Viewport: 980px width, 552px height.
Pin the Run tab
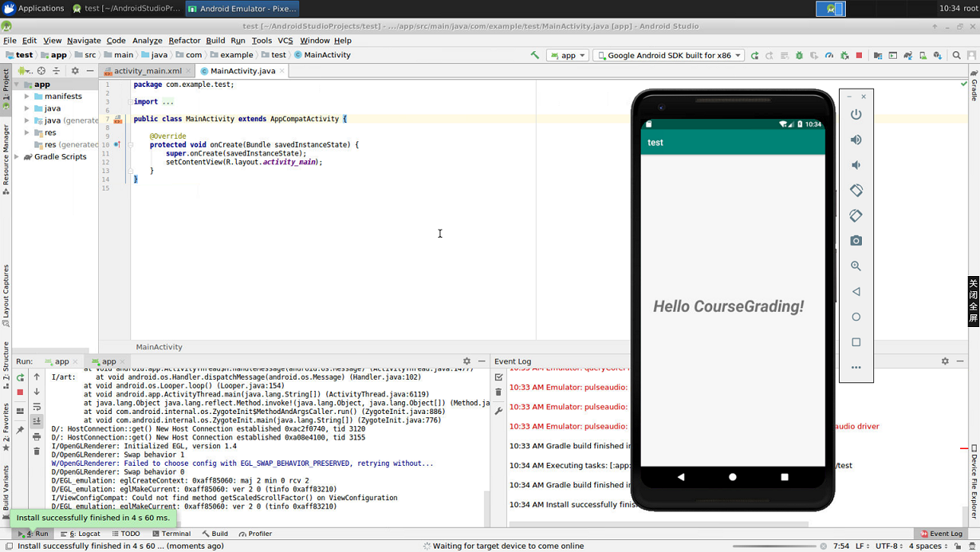(x=20, y=431)
